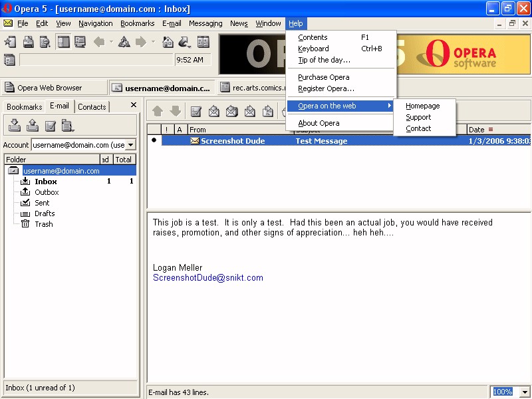Select the Drafts folder
Viewport: 532px width, 399px height.
tap(45, 213)
